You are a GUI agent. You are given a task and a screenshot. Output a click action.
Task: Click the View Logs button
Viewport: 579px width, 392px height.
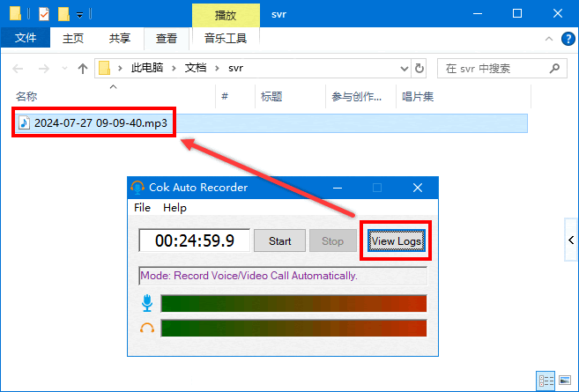point(397,240)
